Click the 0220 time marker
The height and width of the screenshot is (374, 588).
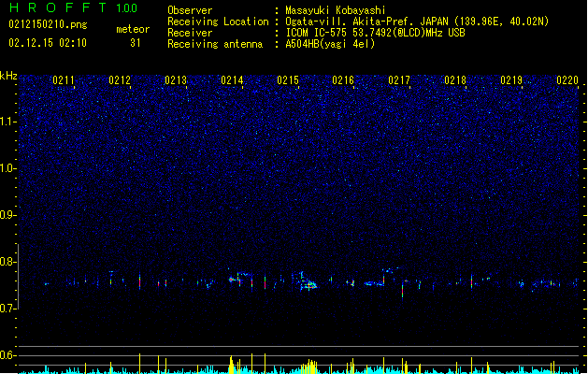(x=567, y=80)
